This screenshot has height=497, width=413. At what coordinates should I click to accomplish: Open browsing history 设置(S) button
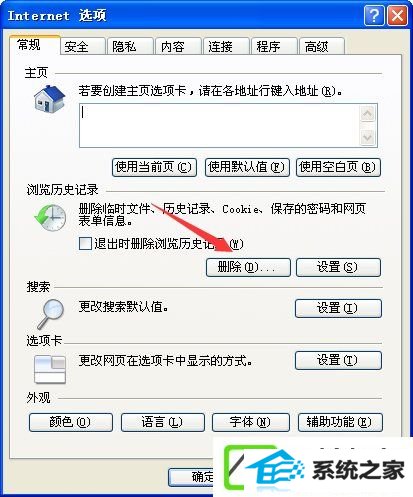[x=338, y=267]
